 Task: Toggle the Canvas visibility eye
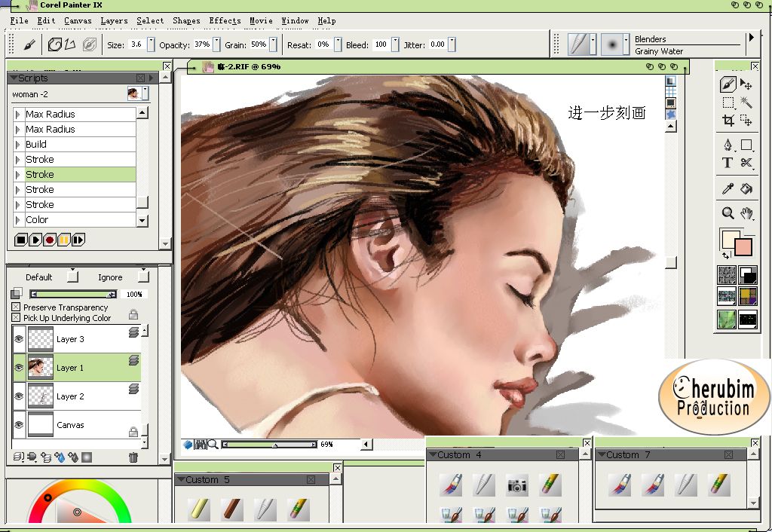coord(19,425)
